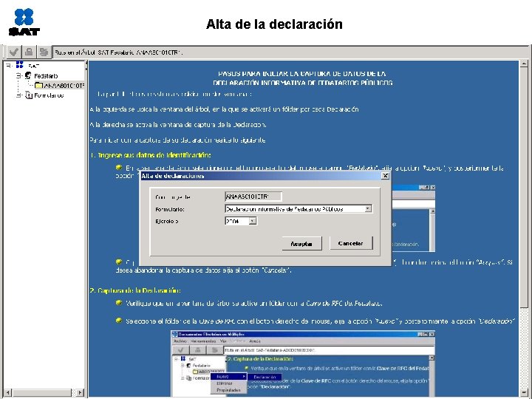Click the yellow folder icon ANAA601010TR

pyautogui.click(x=39, y=86)
